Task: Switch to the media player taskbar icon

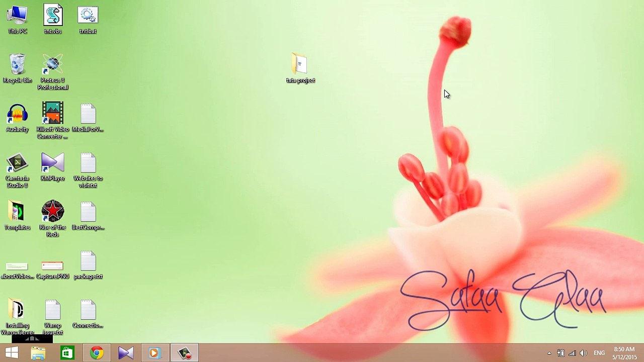Action: click(154, 353)
